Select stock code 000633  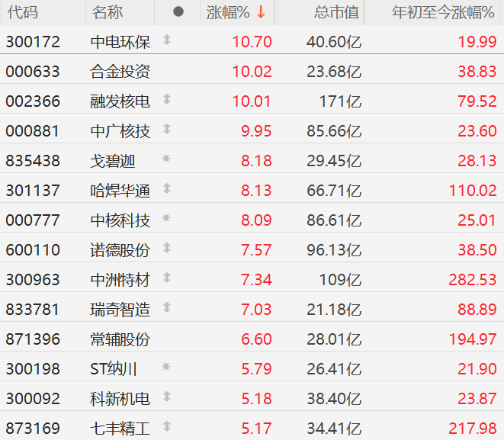pyautogui.click(x=33, y=72)
